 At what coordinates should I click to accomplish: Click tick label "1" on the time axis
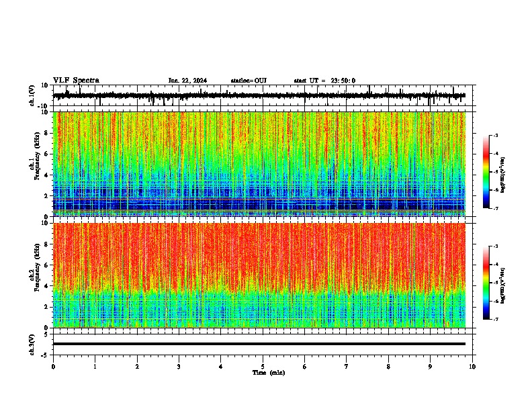(95, 367)
